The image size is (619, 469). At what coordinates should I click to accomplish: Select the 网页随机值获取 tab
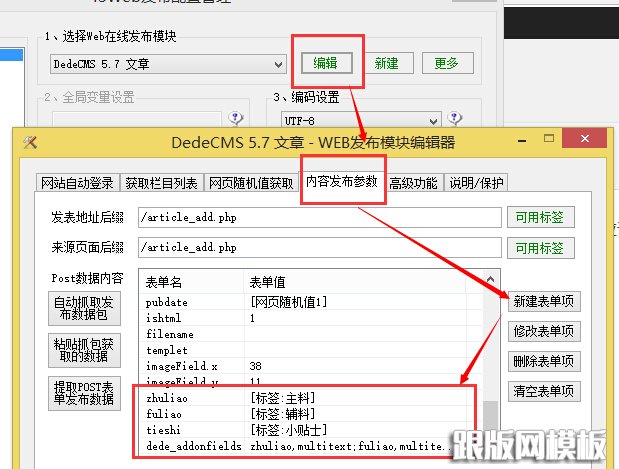252,183
